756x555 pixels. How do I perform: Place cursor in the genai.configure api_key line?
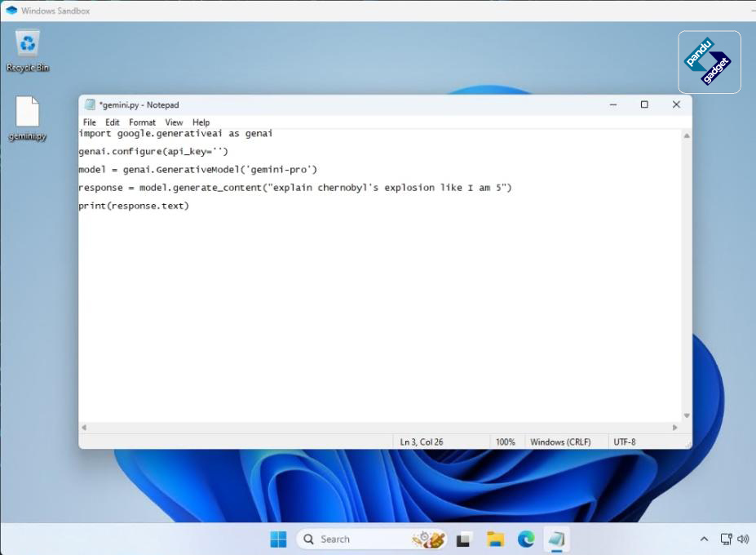(x=153, y=152)
